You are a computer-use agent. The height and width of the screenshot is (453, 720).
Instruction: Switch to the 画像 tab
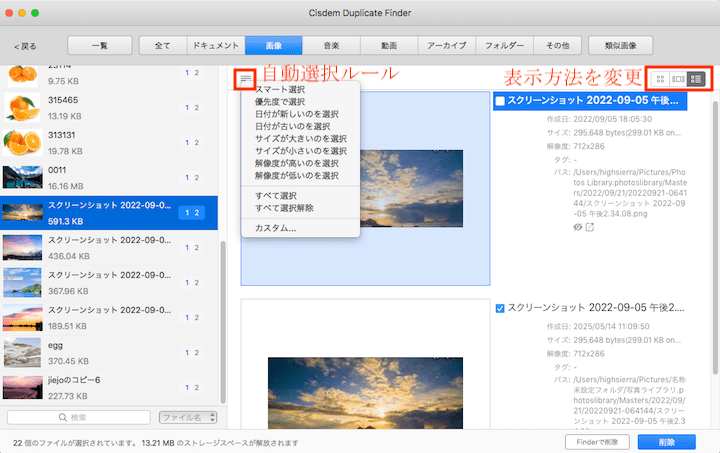tap(274, 46)
